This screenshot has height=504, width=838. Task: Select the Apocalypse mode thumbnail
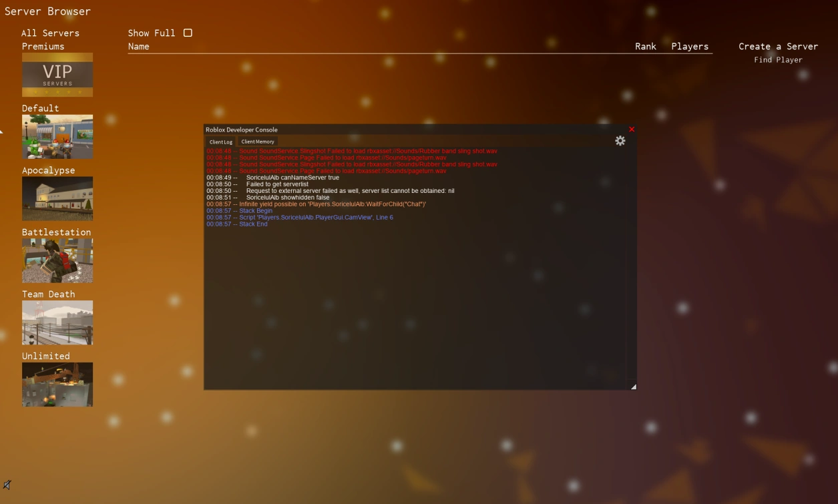pos(57,199)
